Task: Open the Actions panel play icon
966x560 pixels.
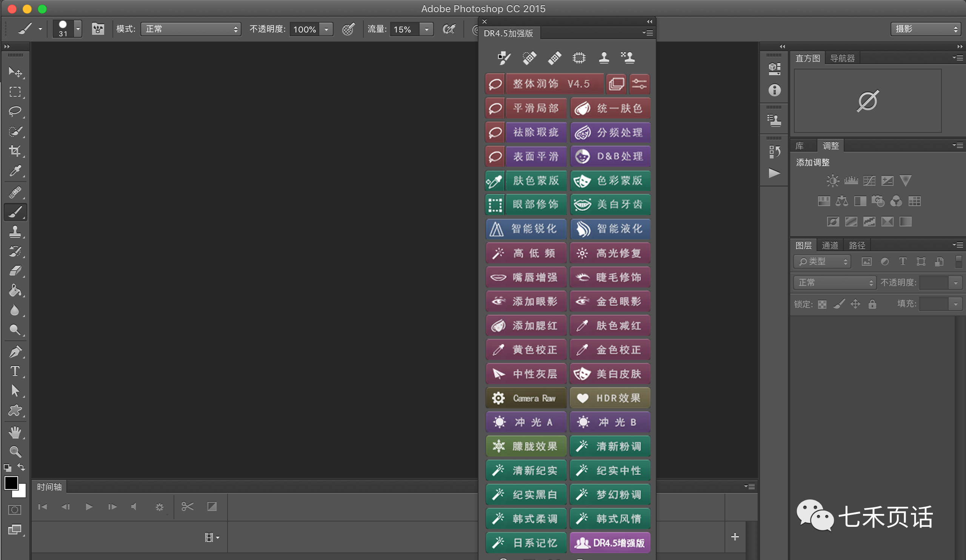Action: click(774, 173)
